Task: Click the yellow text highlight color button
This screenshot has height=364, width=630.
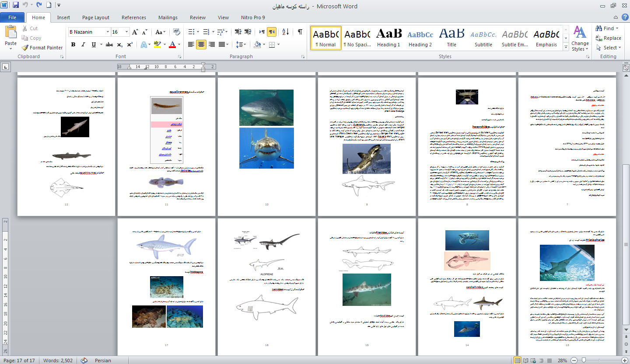Action: 157,45
